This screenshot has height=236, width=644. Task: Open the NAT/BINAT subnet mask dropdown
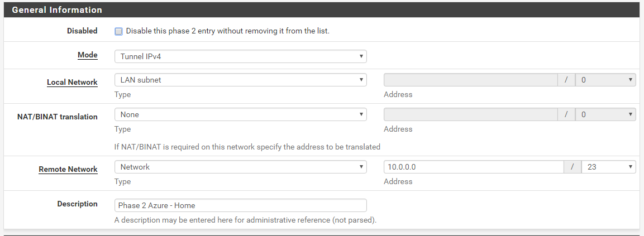pos(605,114)
